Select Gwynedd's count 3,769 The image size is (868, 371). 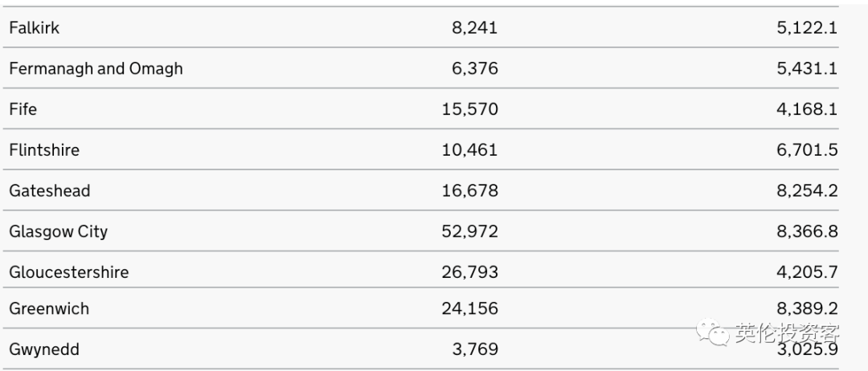point(475,349)
